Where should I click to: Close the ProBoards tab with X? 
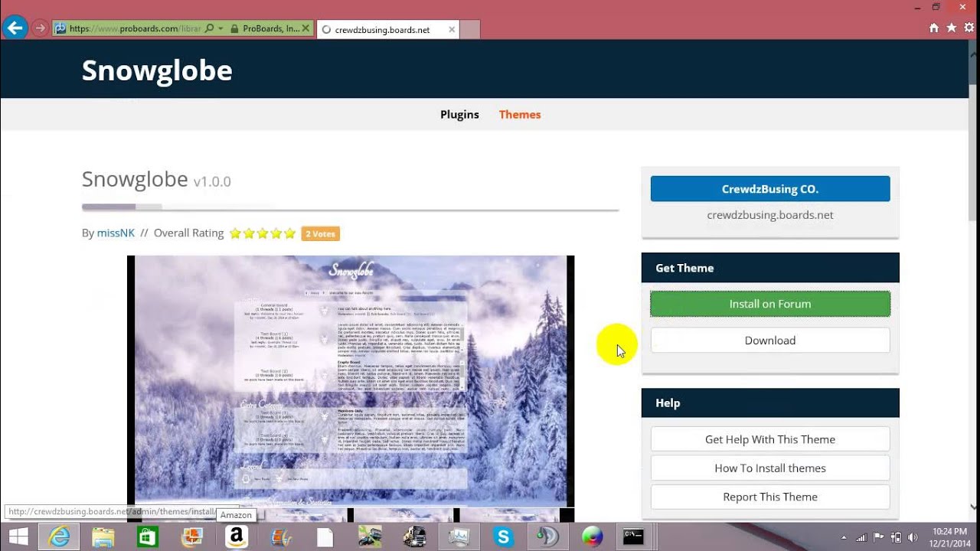click(x=305, y=29)
